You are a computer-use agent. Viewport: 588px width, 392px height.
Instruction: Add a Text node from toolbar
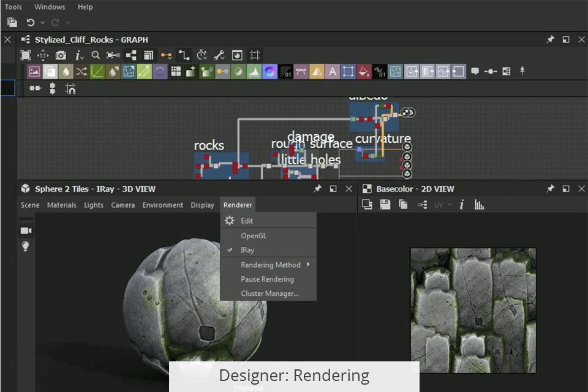[333, 71]
